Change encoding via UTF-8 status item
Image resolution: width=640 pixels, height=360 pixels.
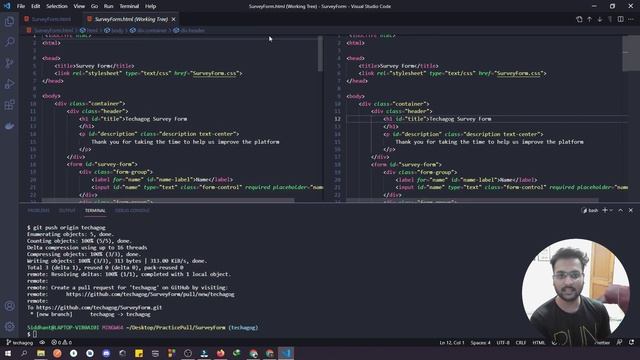tap(503, 342)
